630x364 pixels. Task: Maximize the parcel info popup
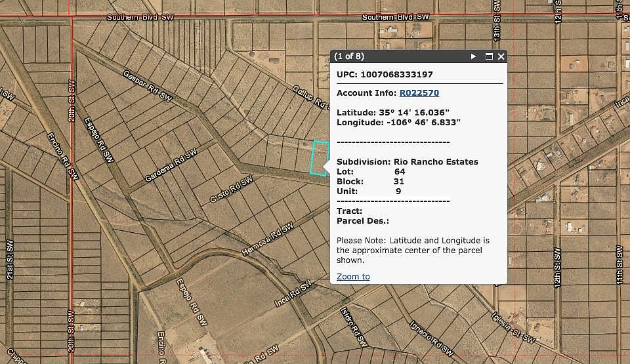click(489, 57)
